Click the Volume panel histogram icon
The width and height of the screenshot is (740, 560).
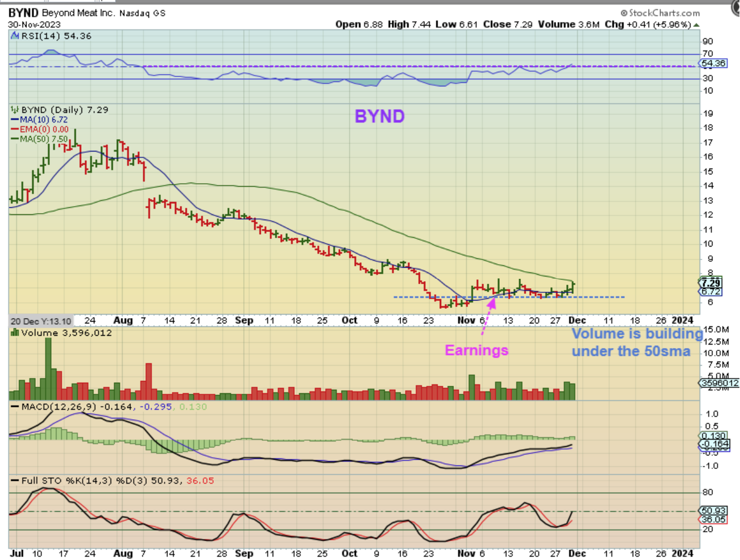(x=15, y=333)
